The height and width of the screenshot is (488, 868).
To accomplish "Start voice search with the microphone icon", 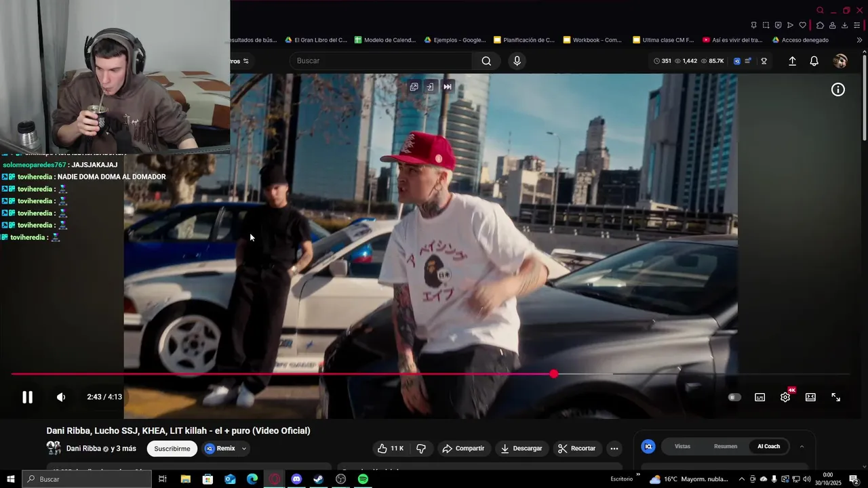I will tap(517, 61).
